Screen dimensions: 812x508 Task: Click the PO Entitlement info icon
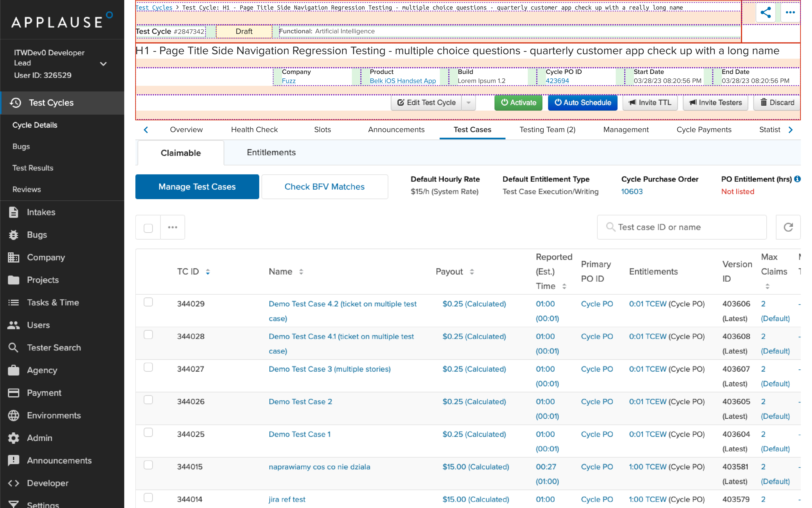pos(798,179)
